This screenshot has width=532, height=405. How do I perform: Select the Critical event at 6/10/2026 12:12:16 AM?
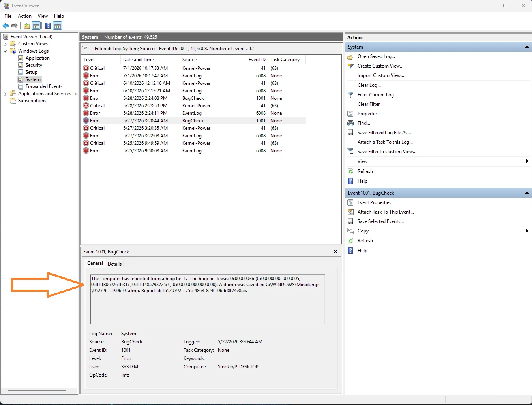[193, 83]
